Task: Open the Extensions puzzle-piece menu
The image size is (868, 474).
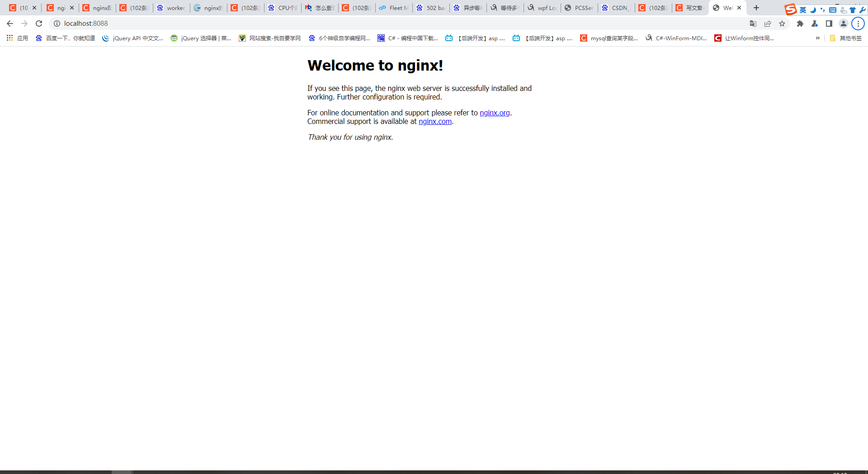Action: click(x=800, y=24)
